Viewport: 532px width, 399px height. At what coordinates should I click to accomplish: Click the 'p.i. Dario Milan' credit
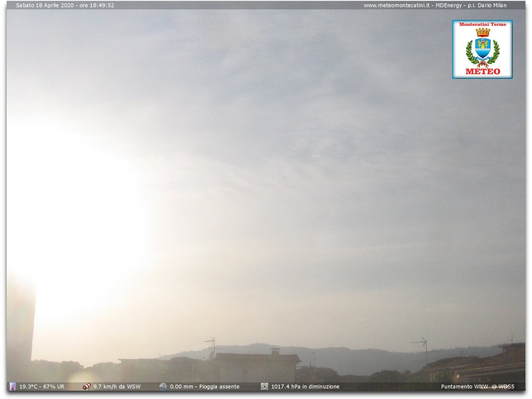pyautogui.click(x=487, y=5)
